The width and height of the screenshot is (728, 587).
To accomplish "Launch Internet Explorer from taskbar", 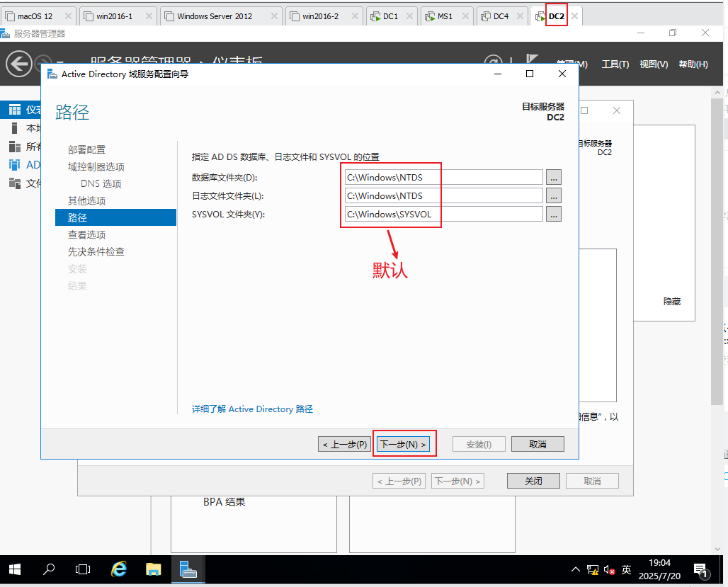I will pyautogui.click(x=119, y=569).
